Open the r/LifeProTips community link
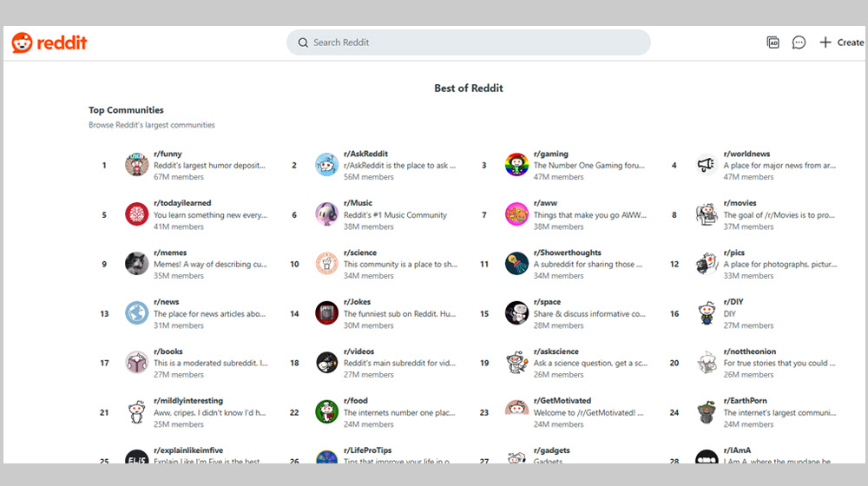The image size is (868, 486). (367, 450)
